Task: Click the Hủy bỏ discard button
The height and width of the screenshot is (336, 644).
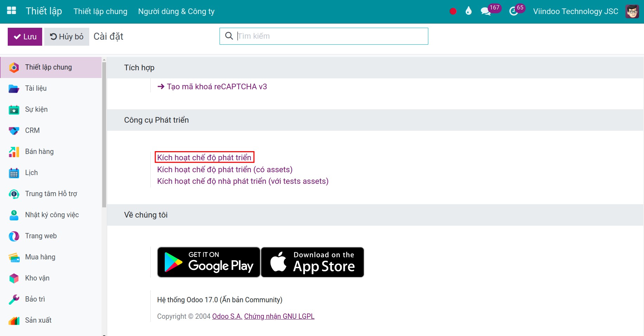Action: click(x=67, y=37)
